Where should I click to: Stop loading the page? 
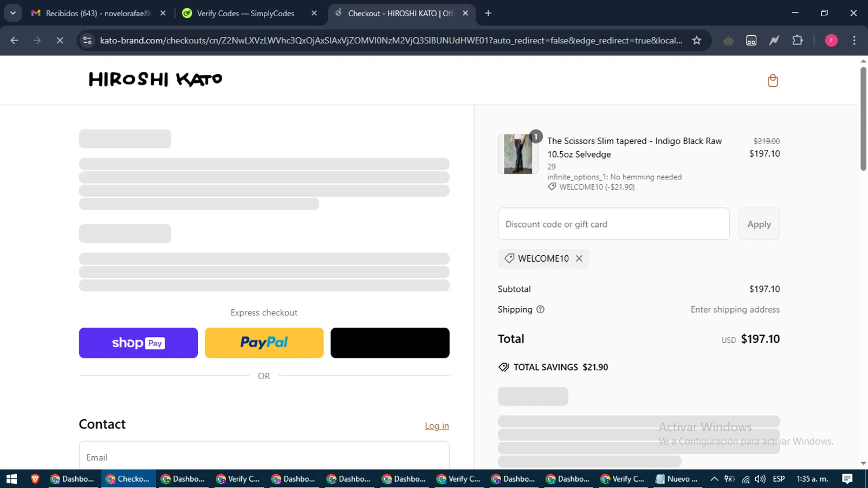60,41
